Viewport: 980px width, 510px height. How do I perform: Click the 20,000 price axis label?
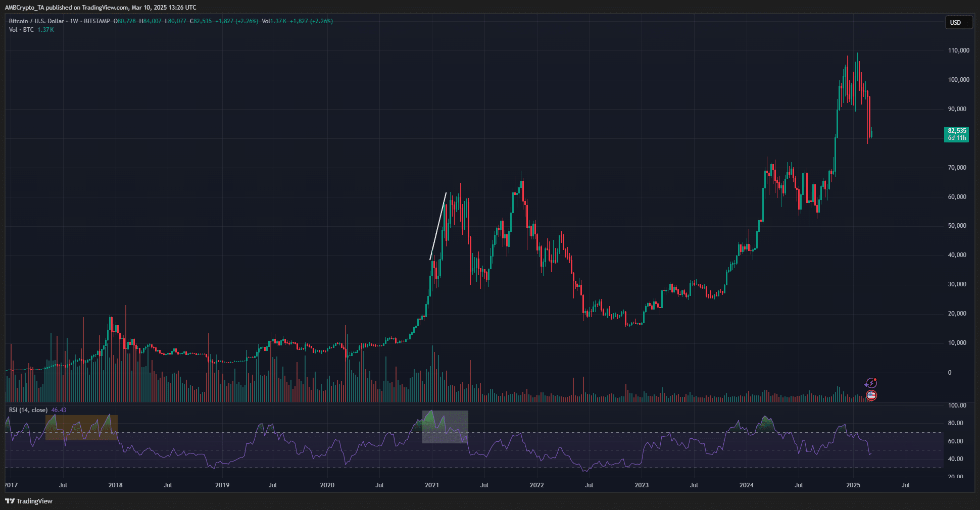pos(957,314)
